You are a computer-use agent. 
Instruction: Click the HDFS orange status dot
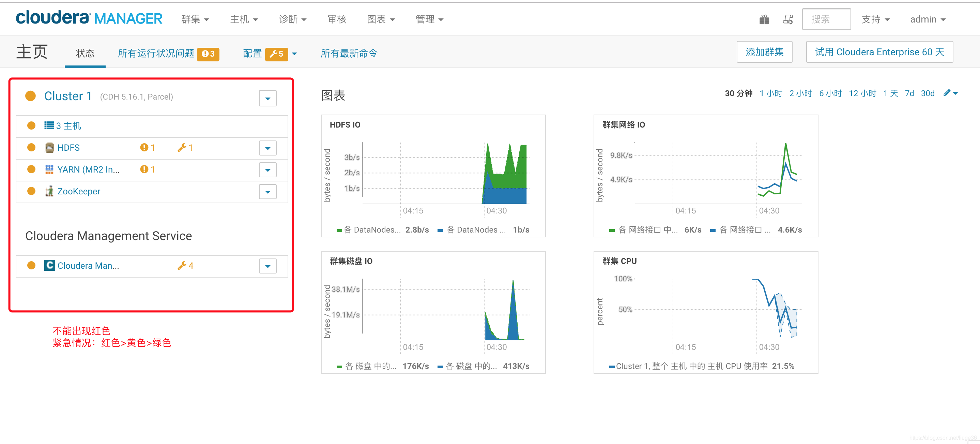[31, 147]
